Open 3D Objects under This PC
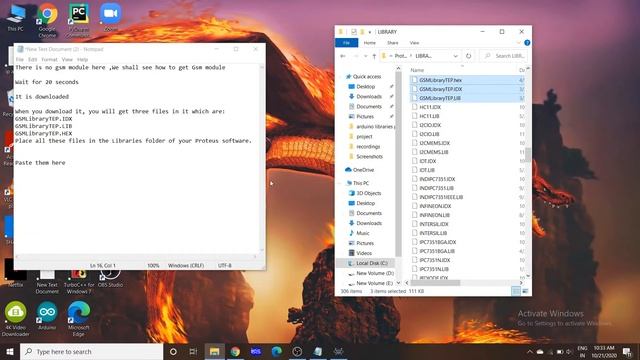This screenshot has width=640, height=360. coord(365,193)
